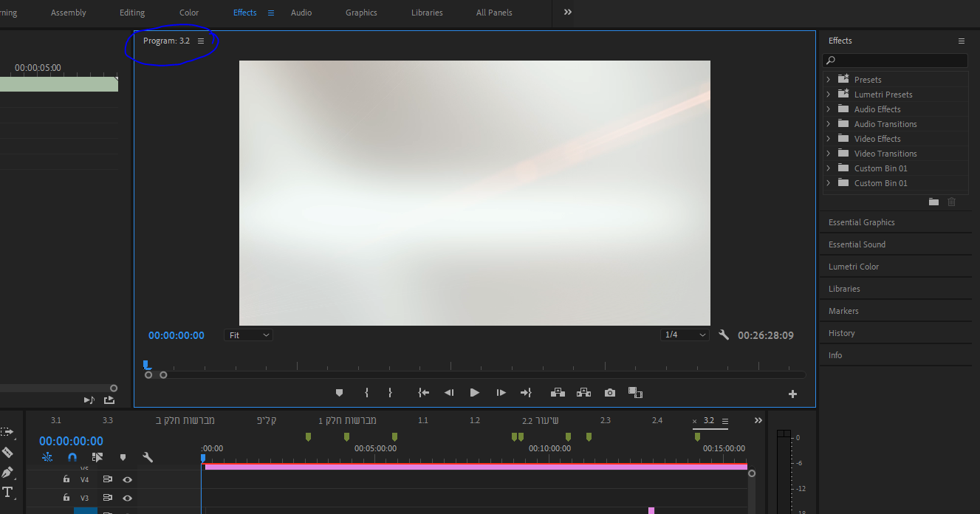Expand the Audio Effects folder
The height and width of the screenshot is (514, 980).
(828, 109)
